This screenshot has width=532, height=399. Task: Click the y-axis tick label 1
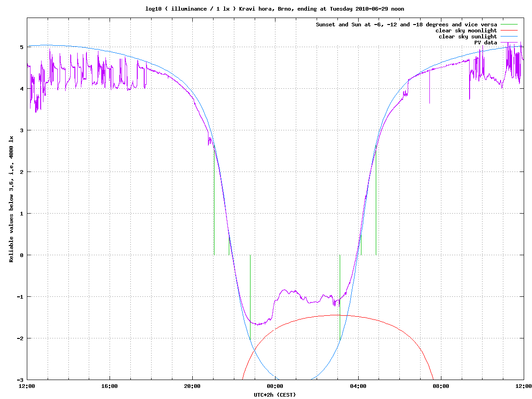tap(22, 214)
